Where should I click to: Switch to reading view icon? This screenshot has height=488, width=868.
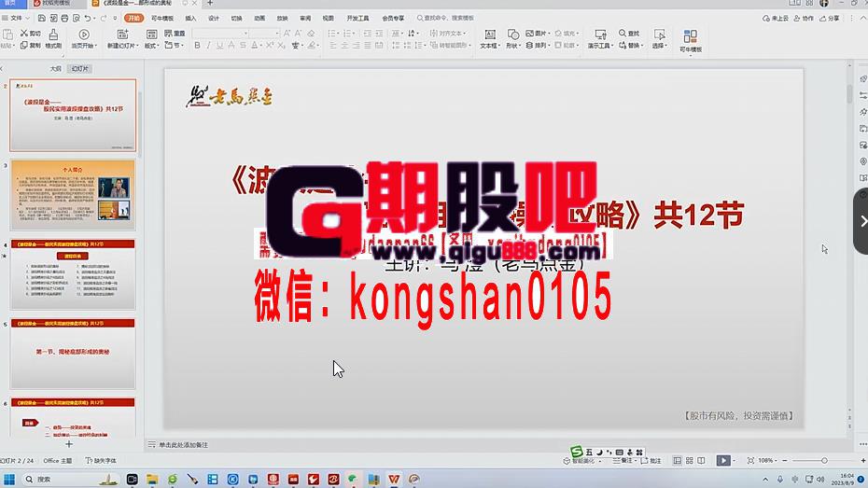[x=701, y=460]
